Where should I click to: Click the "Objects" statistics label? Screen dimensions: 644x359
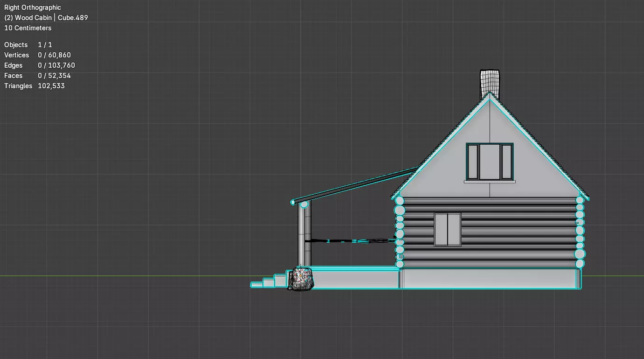point(16,45)
